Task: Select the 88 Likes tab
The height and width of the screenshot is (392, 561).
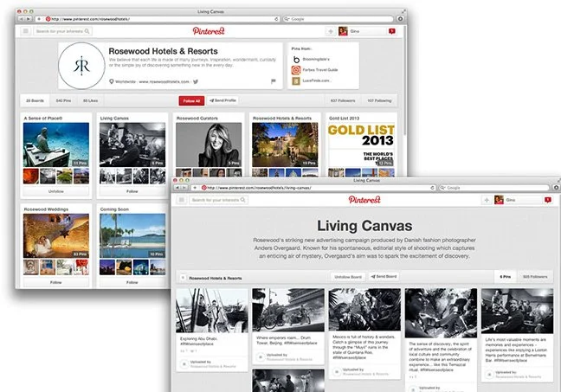Action: pos(91,101)
